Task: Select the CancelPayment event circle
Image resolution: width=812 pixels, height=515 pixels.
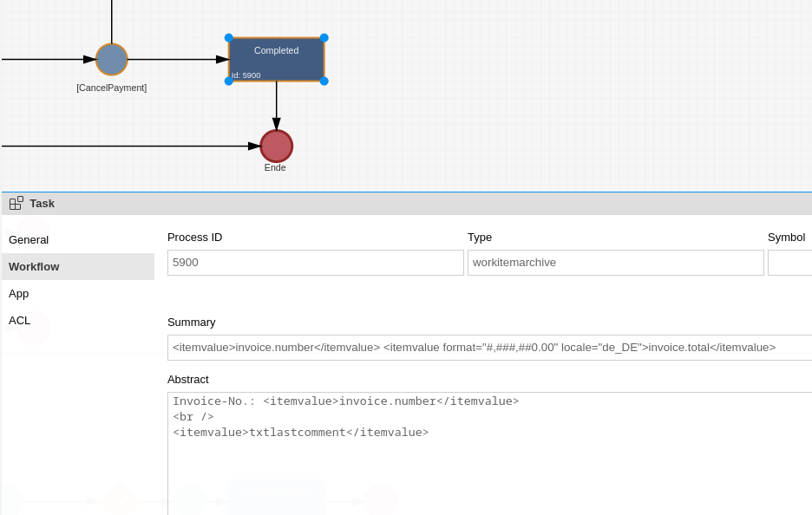Action: click(111, 60)
